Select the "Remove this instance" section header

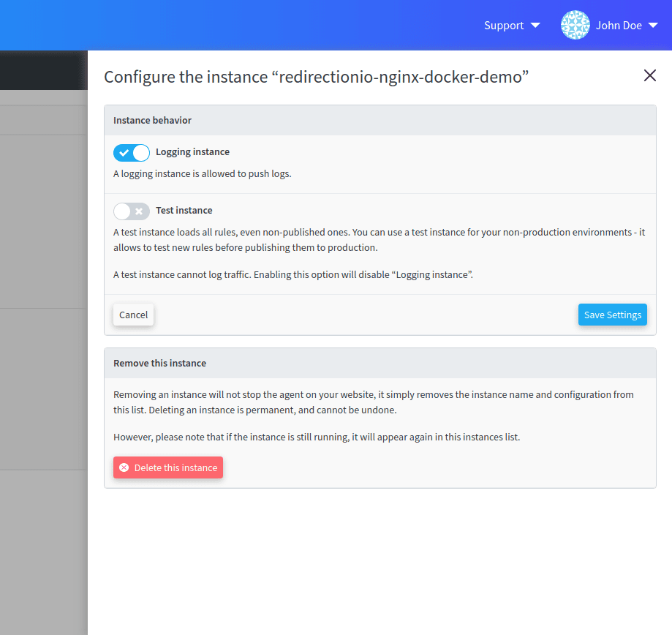click(160, 363)
